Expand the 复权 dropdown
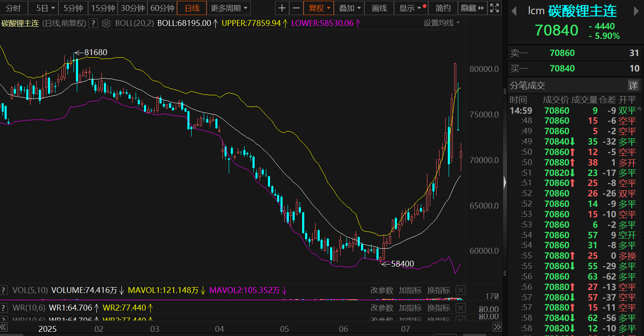Viewport: 644px width, 336px height. click(319, 8)
